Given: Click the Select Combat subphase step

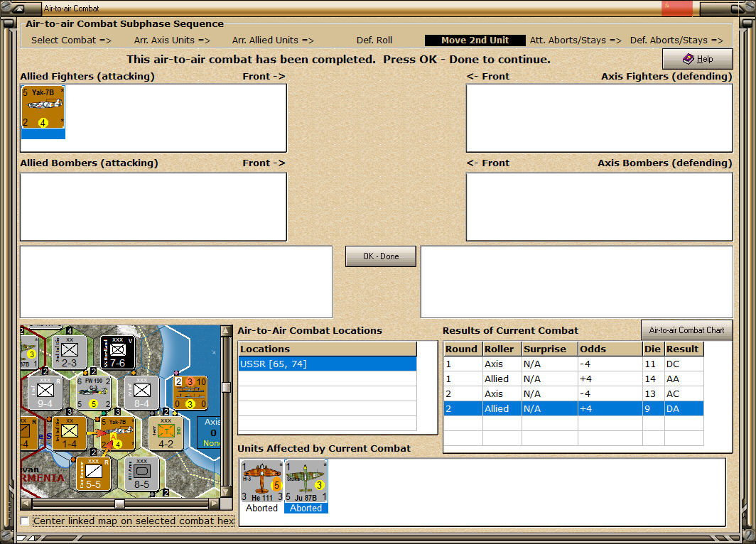Looking at the screenshot, I should click(x=71, y=40).
